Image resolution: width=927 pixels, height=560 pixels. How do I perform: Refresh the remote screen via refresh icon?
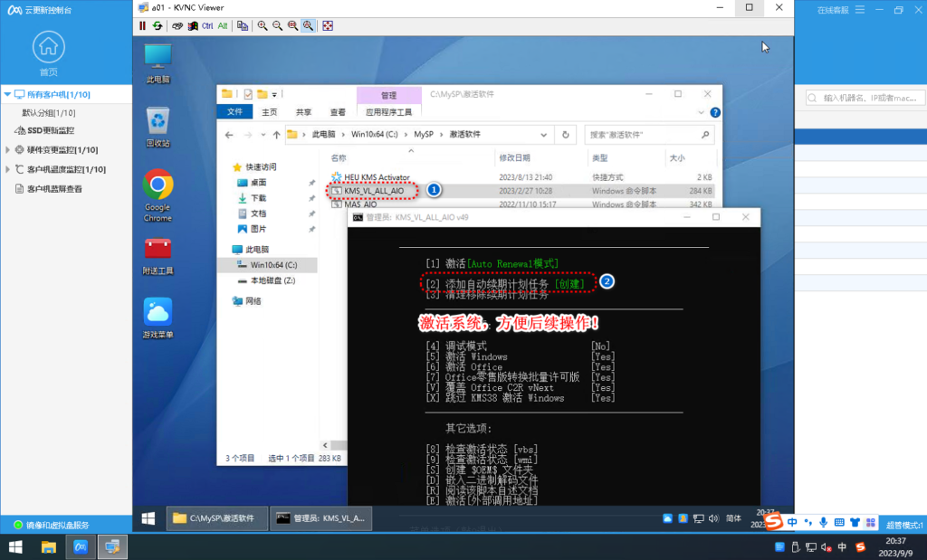point(158,25)
